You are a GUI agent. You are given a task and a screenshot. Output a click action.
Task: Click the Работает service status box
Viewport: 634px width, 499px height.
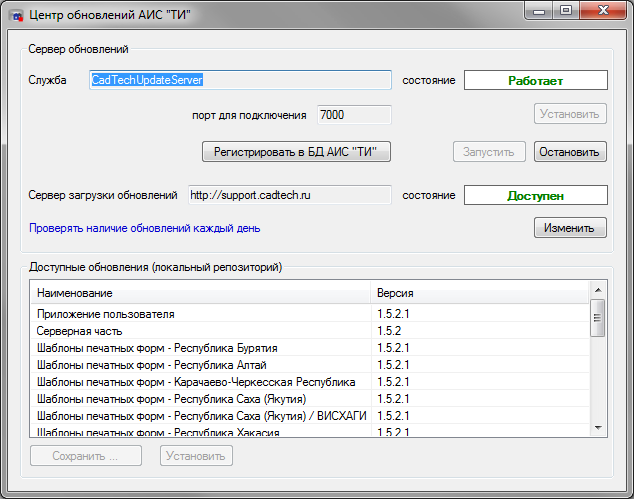pyautogui.click(x=535, y=80)
